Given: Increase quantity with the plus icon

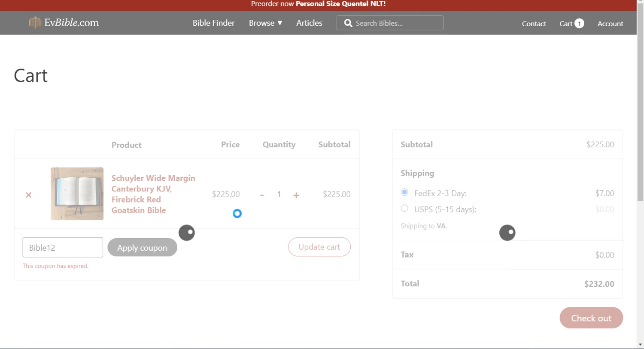Looking at the screenshot, I should pyautogui.click(x=296, y=195).
